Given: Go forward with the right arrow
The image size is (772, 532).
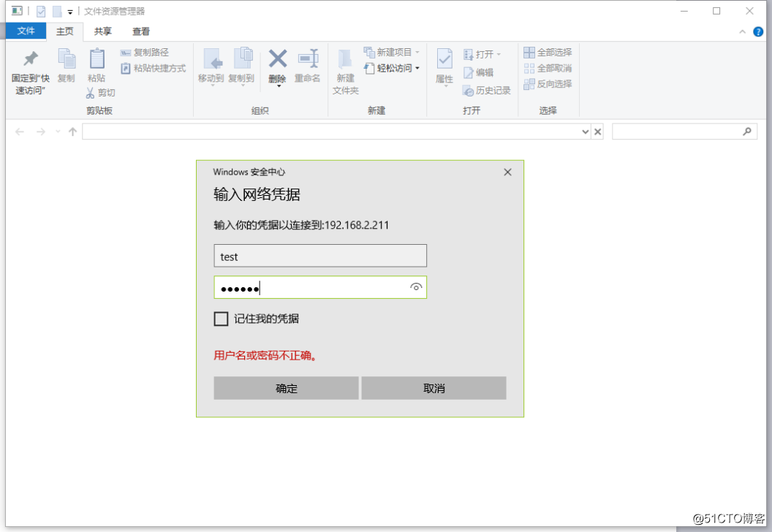Looking at the screenshot, I should [x=41, y=132].
